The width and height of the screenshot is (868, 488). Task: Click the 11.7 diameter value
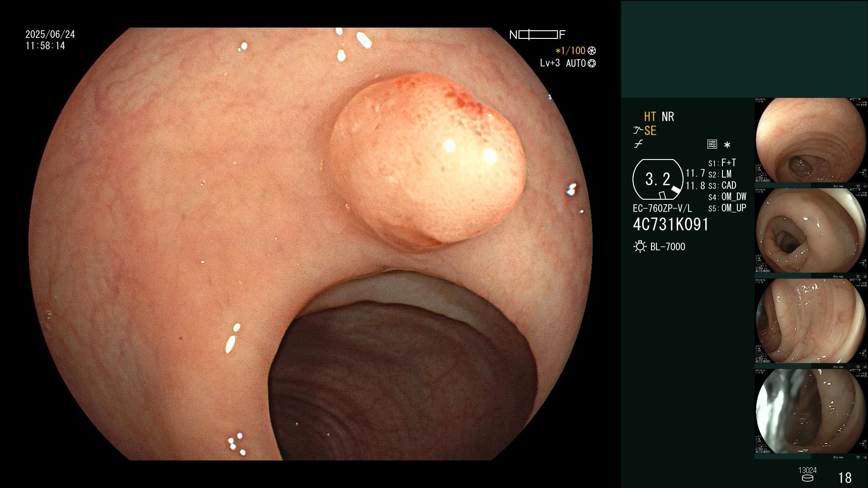point(695,173)
